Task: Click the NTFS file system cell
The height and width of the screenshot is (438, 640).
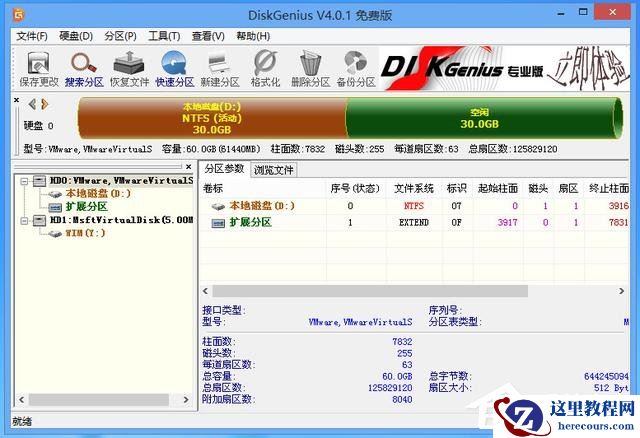Action: click(414, 206)
